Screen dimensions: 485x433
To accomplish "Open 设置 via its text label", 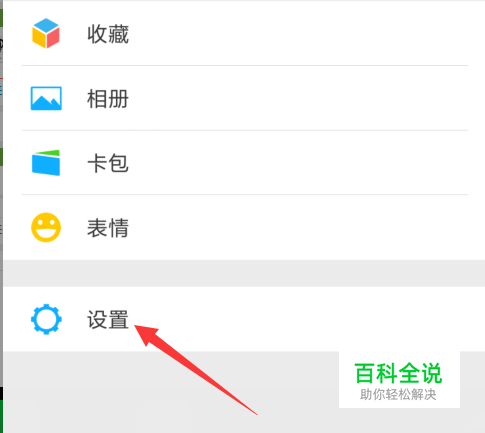I will tap(108, 320).
